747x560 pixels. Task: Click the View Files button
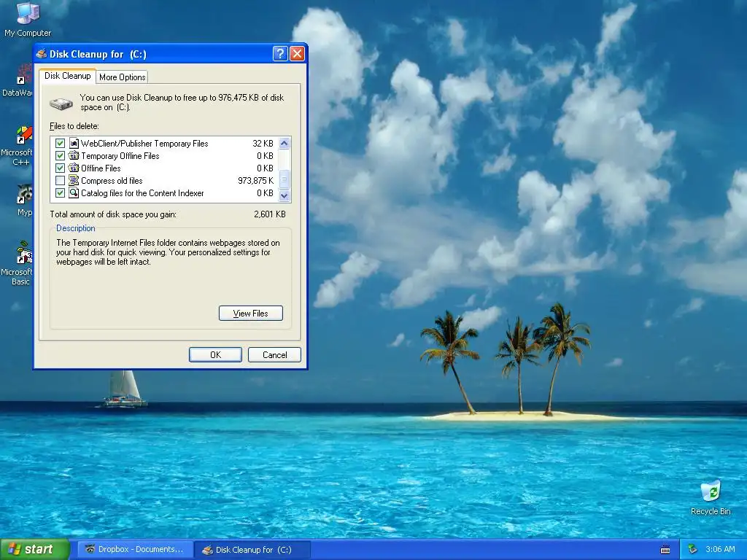(x=251, y=314)
